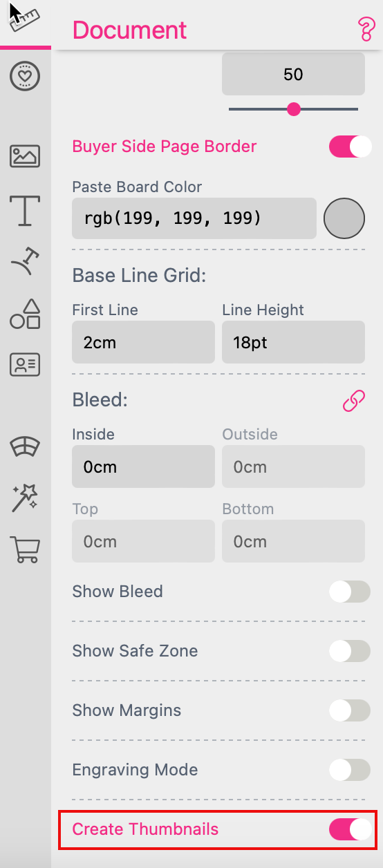
Task: Open the ID card template icon
Action: (25, 364)
